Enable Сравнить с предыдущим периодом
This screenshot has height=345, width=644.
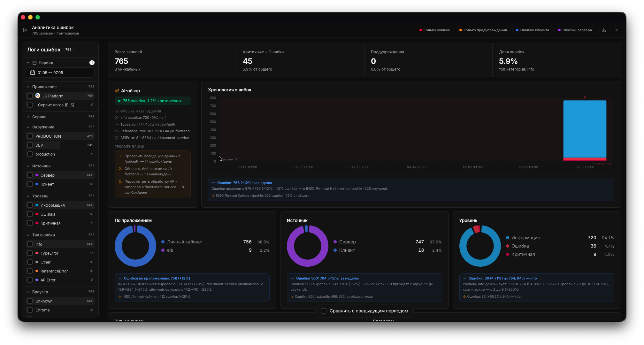click(x=324, y=311)
